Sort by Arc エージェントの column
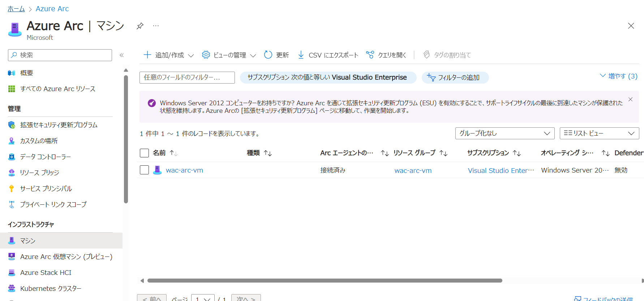 click(354, 153)
